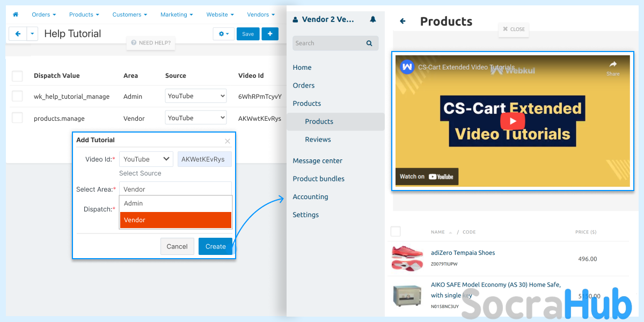The width and height of the screenshot is (644, 322).
Task: Play the YouTube tutorial video
Action: coord(513,121)
